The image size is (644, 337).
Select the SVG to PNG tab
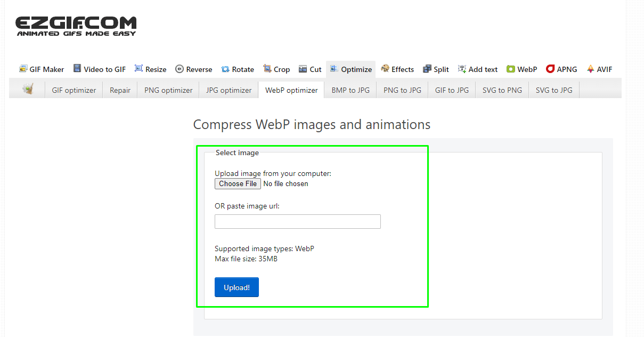click(502, 90)
